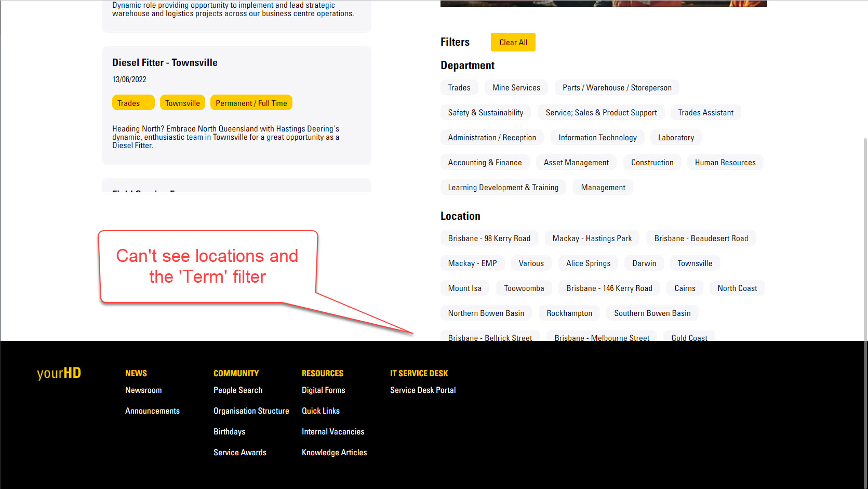Pick the Construction department filter

(x=652, y=163)
